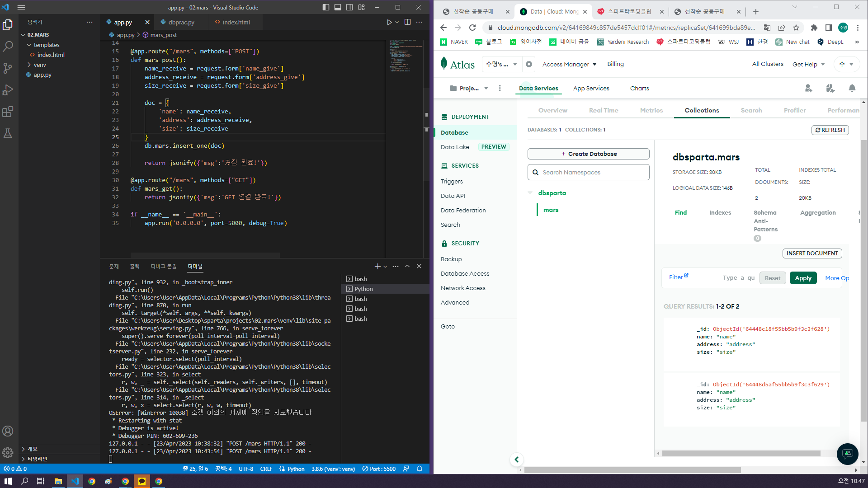The width and height of the screenshot is (868, 488).
Task: Open the Run and Debug view
Action: 8,89
